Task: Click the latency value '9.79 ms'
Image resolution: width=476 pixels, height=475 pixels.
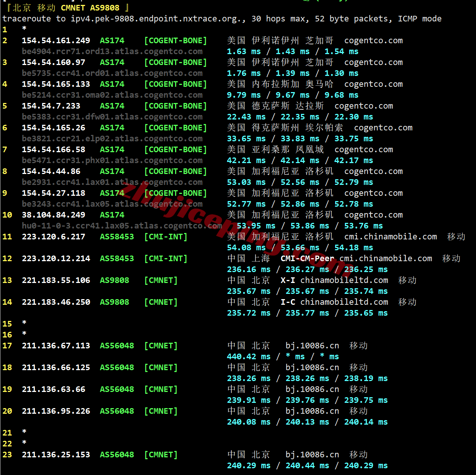Action: 244,95
